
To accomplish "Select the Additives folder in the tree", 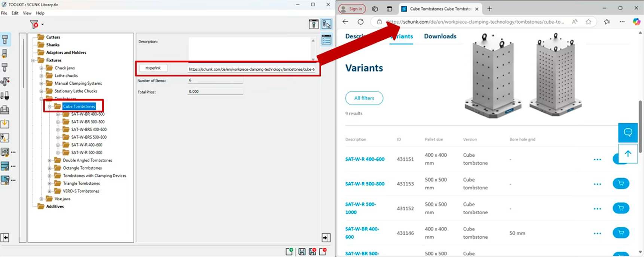I will tap(55, 206).
